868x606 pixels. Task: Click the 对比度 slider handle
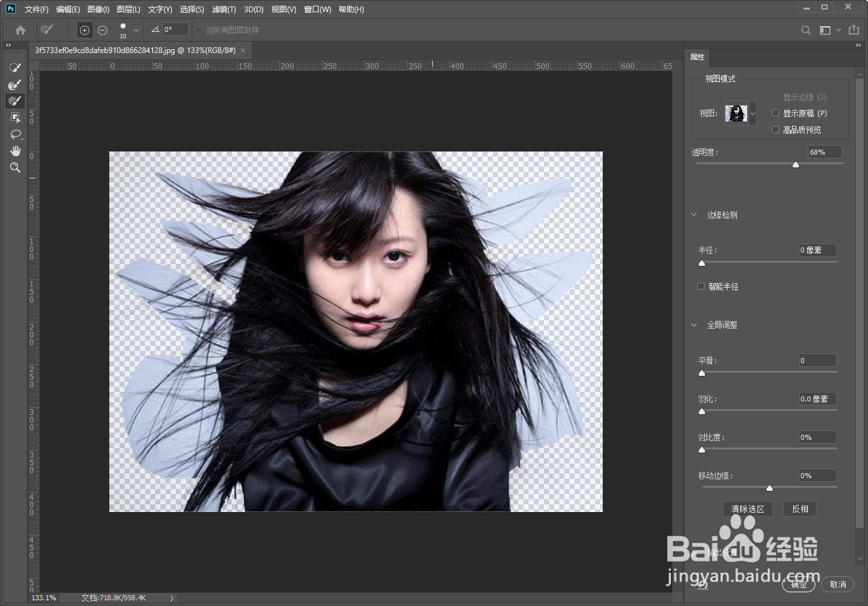tap(702, 449)
